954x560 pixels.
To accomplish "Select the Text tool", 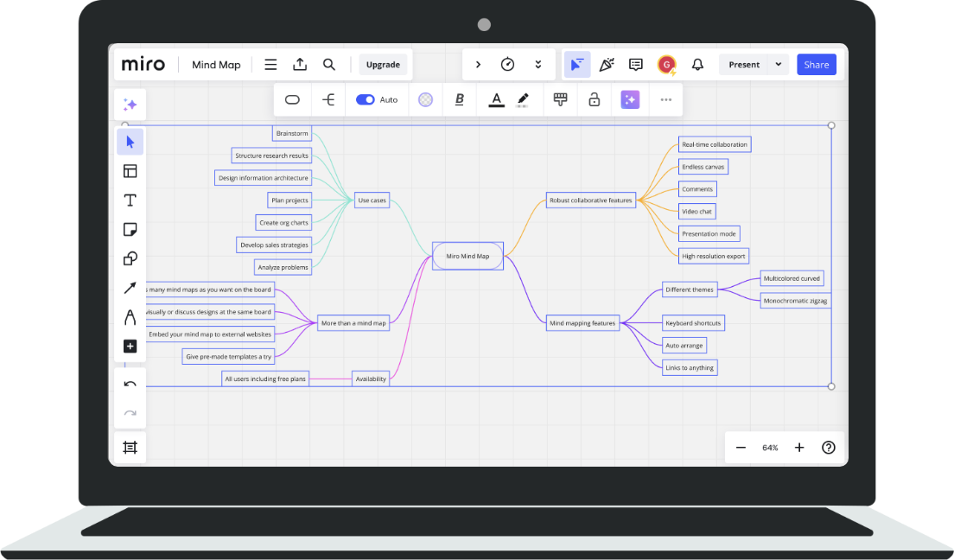I will coord(130,200).
